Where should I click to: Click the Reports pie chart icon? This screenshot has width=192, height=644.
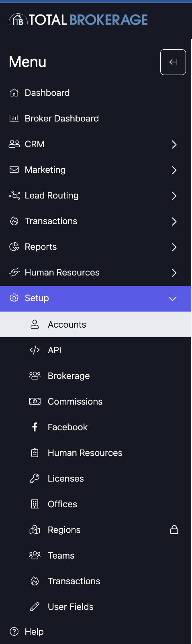click(14, 247)
